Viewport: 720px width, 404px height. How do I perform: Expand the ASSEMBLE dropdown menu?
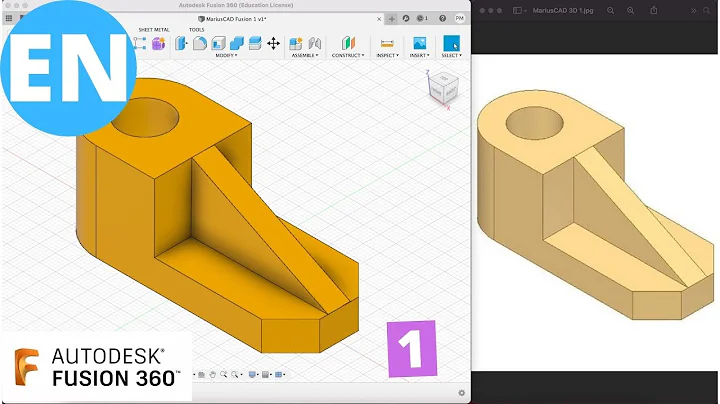pos(305,56)
